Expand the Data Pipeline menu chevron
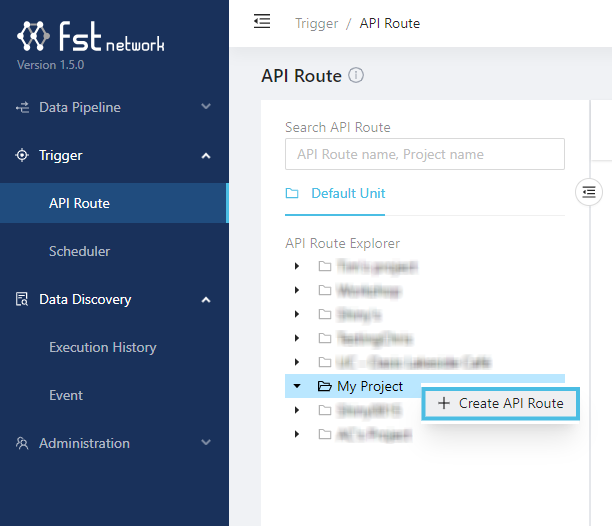 [206, 107]
